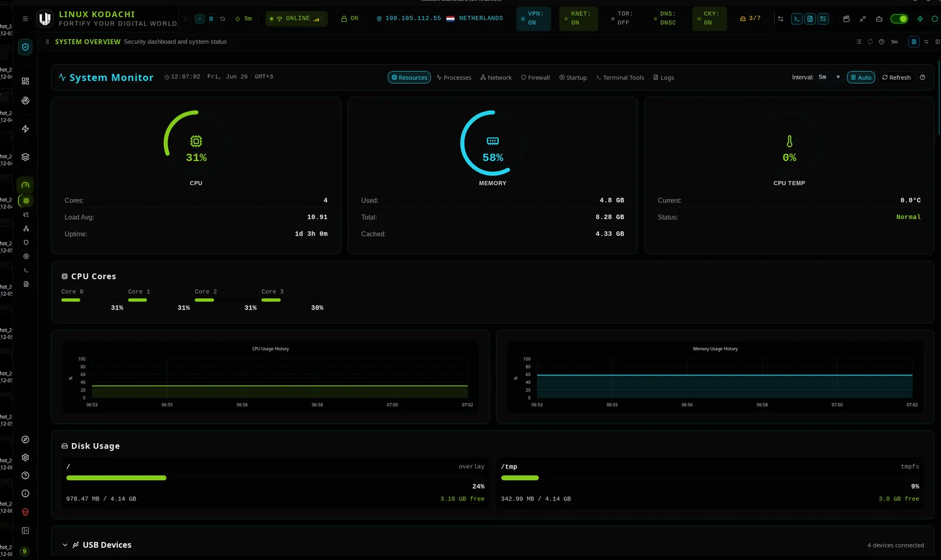This screenshot has width=941, height=560.
Task: Switch to the Processes tab
Action: [x=454, y=78]
